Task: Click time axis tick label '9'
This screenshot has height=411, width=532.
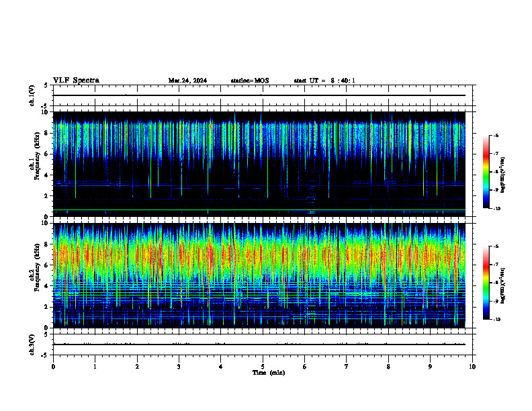Action: [430, 367]
